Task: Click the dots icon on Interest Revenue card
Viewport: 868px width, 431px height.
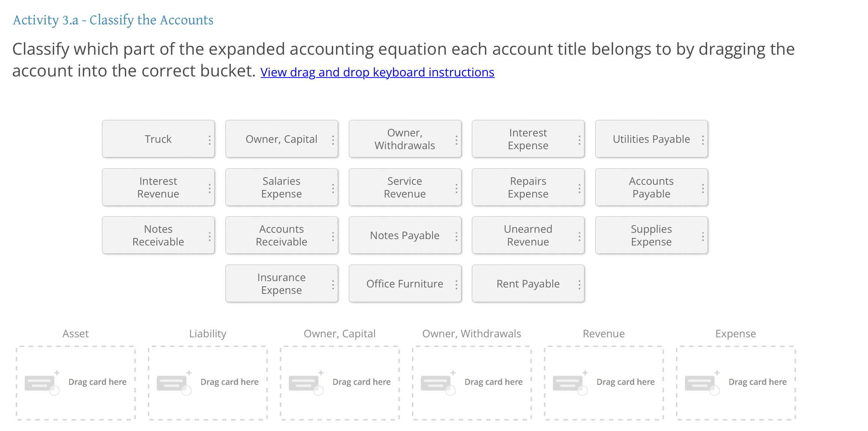Action: tap(209, 188)
